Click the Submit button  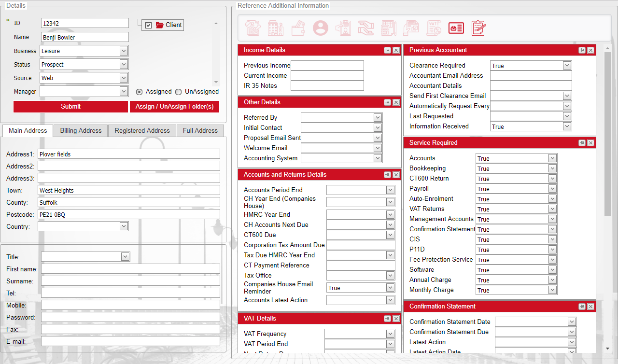(x=70, y=107)
